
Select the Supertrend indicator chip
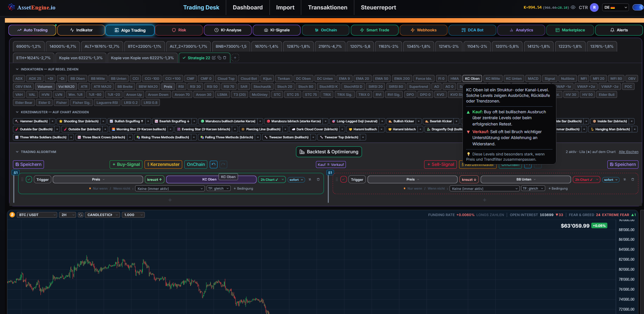pos(419,87)
